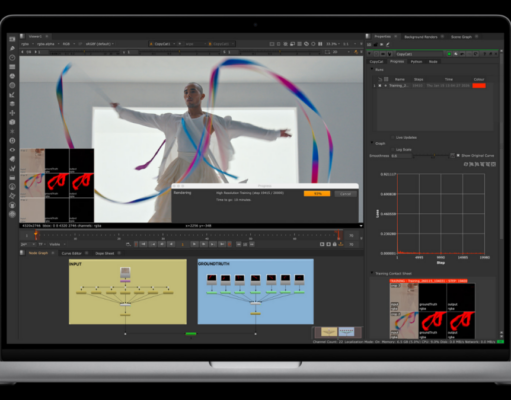Open the Background Renders tab
Viewport: 511px width, 400px height.
click(421, 37)
